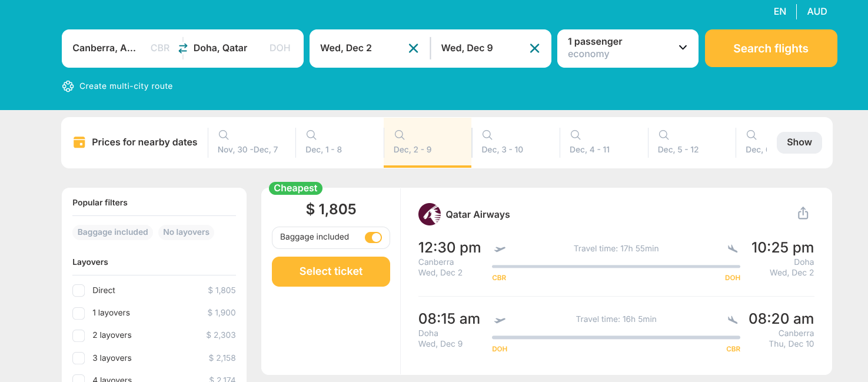Enable the 2 layovers filter
This screenshot has height=382, width=868.
pyautogui.click(x=79, y=336)
